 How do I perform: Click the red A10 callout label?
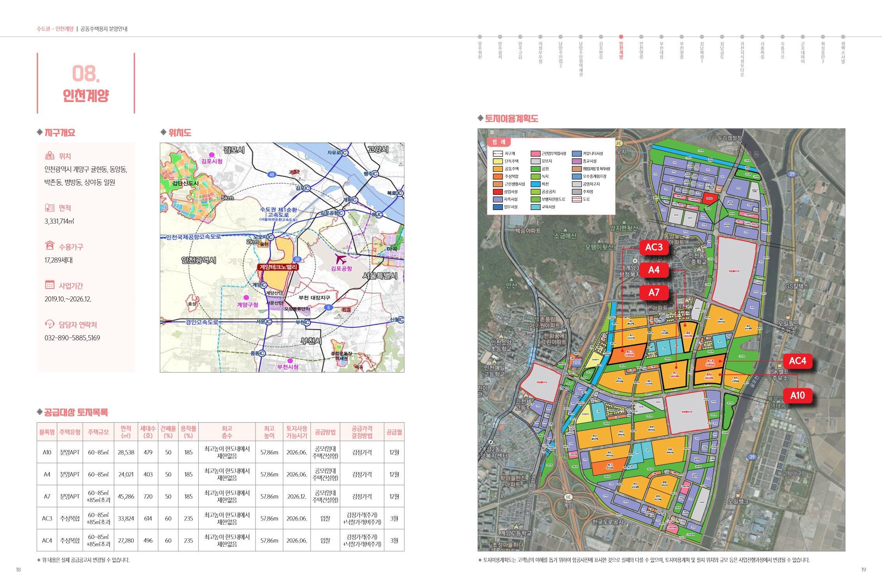[x=797, y=395]
